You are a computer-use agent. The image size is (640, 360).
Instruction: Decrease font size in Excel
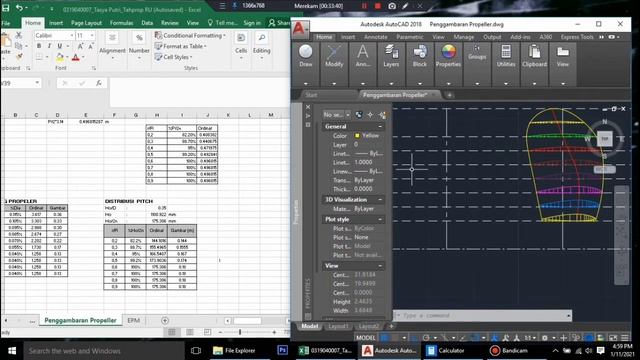pos(91,46)
